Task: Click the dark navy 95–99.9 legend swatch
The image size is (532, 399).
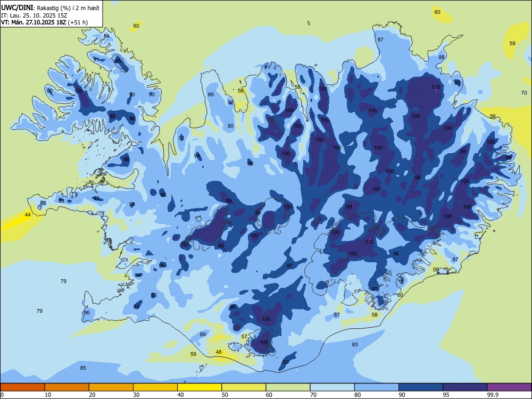Action: pyautogui.click(x=465, y=387)
